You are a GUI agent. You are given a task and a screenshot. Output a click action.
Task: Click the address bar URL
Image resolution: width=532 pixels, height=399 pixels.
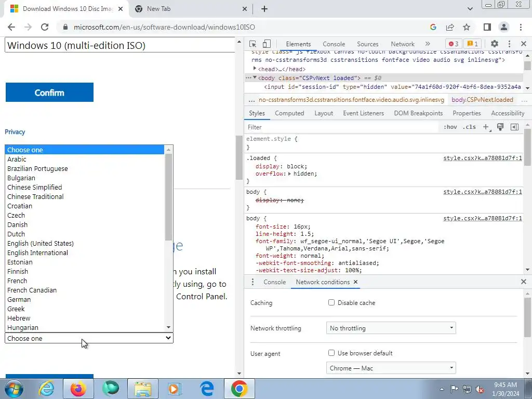tap(164, 27)
